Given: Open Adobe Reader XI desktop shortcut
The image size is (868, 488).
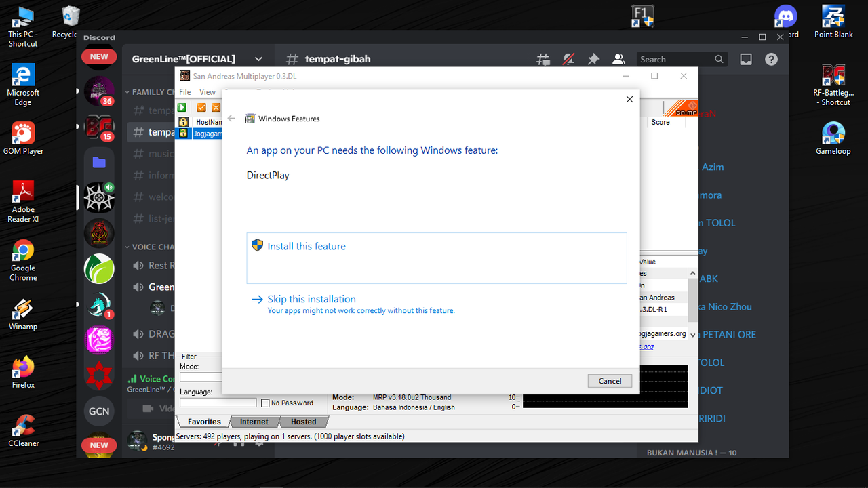Looking at the screenshot, I should pyautogui.click(x=23, y=202).
